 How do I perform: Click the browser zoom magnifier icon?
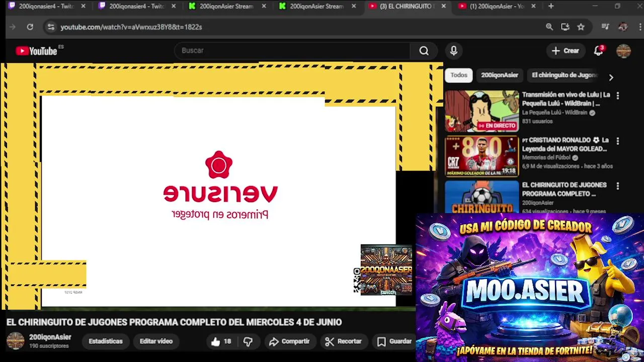(x=549, y=27)
